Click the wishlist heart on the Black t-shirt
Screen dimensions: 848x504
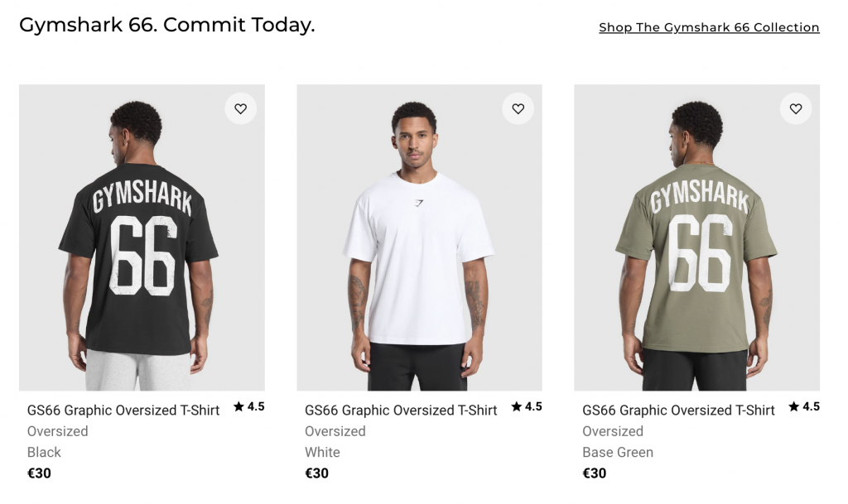240,108
